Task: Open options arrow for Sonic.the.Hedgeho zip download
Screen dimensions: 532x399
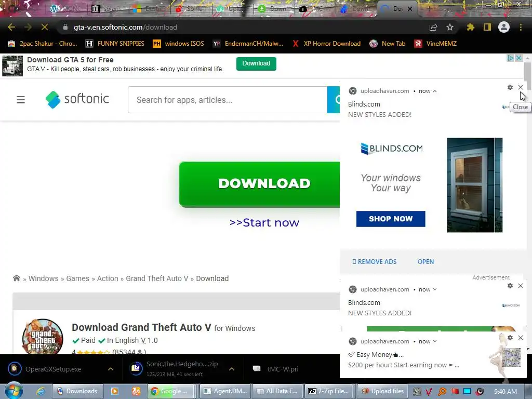Action: (232, 369)
